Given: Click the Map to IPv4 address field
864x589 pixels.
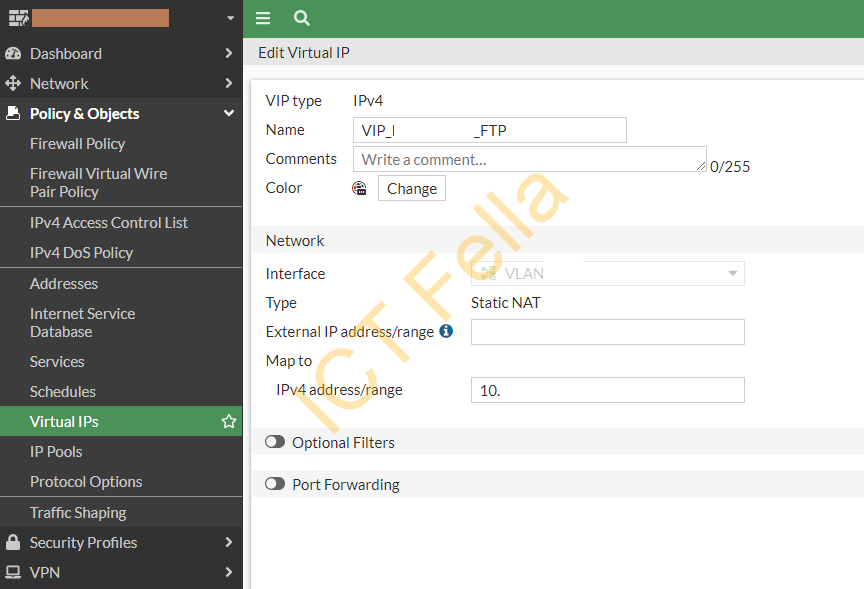Looking at the screenshot, I should 607,390.
